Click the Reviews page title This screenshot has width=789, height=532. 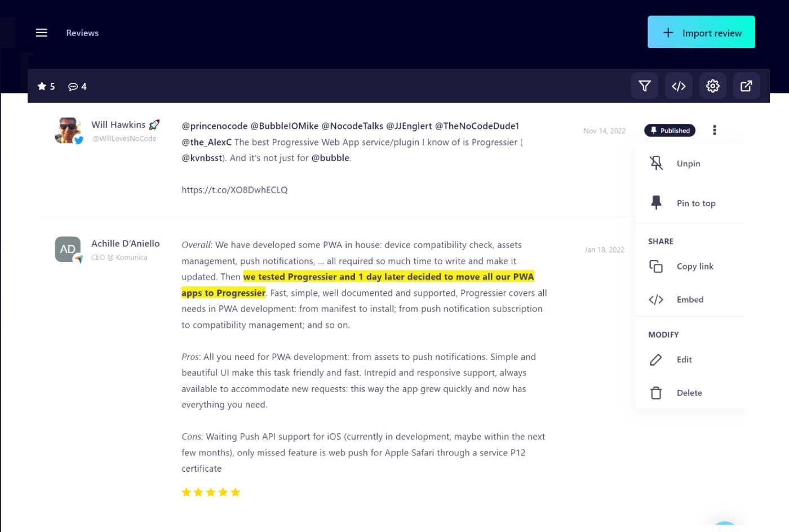pyautogui.click(x=82, y=33)
